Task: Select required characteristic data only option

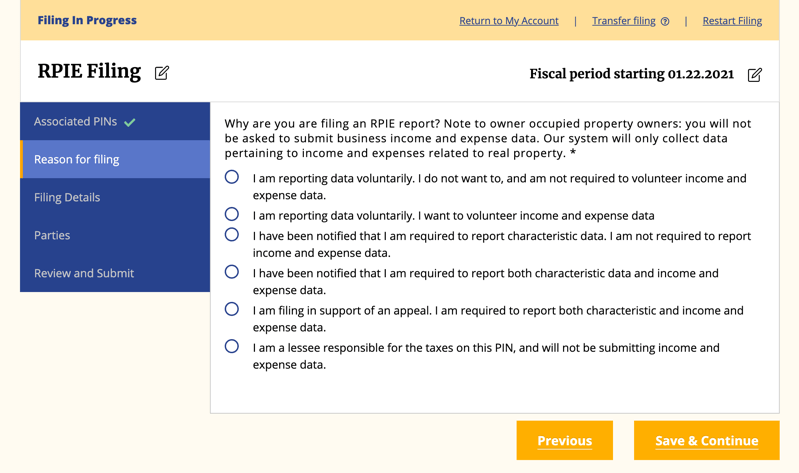Action: point(232,234)
